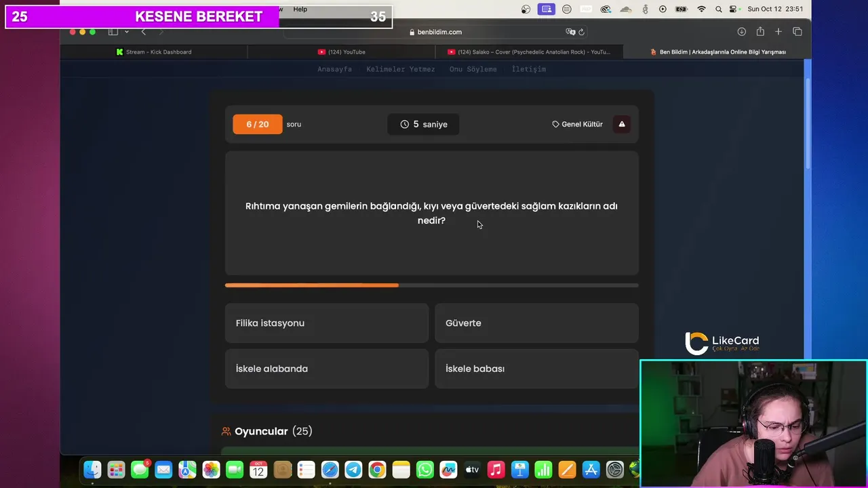Open Reminders from the Dock
Screen dimensions: 868x488
tap(306, 470)
